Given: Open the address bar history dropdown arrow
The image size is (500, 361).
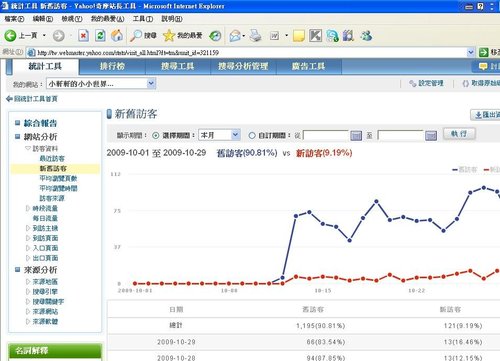Looking at the screenshot, I should 470,52.
